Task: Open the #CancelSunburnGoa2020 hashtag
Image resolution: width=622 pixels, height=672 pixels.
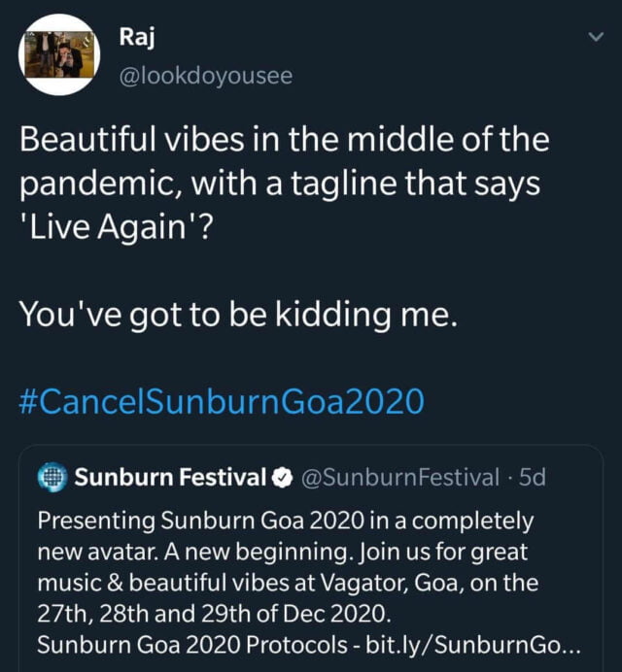Action: (222, 400)
